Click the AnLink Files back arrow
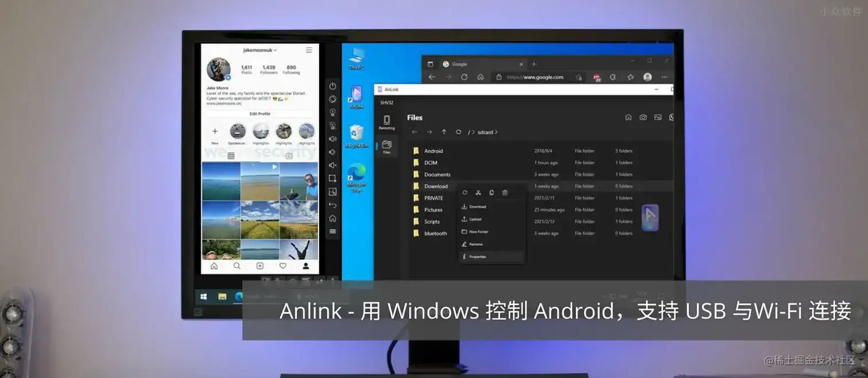The height and width of the screenshot is (378, 868). [414, 132]
